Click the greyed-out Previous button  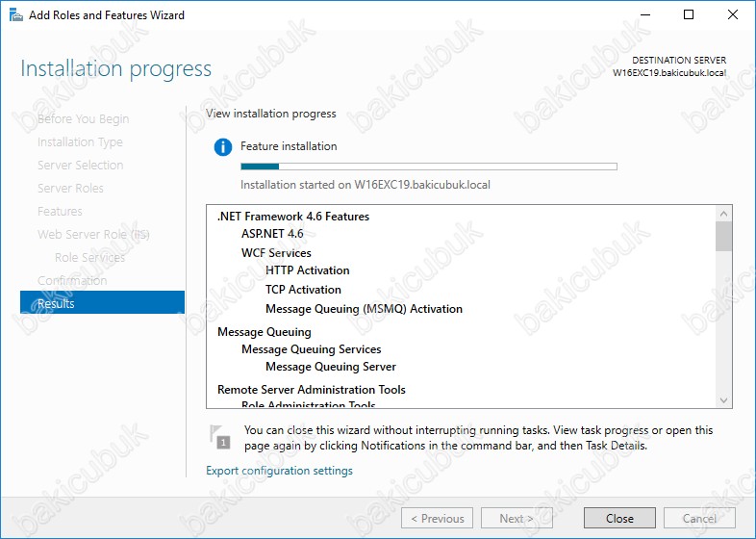[x=437, y=518]
